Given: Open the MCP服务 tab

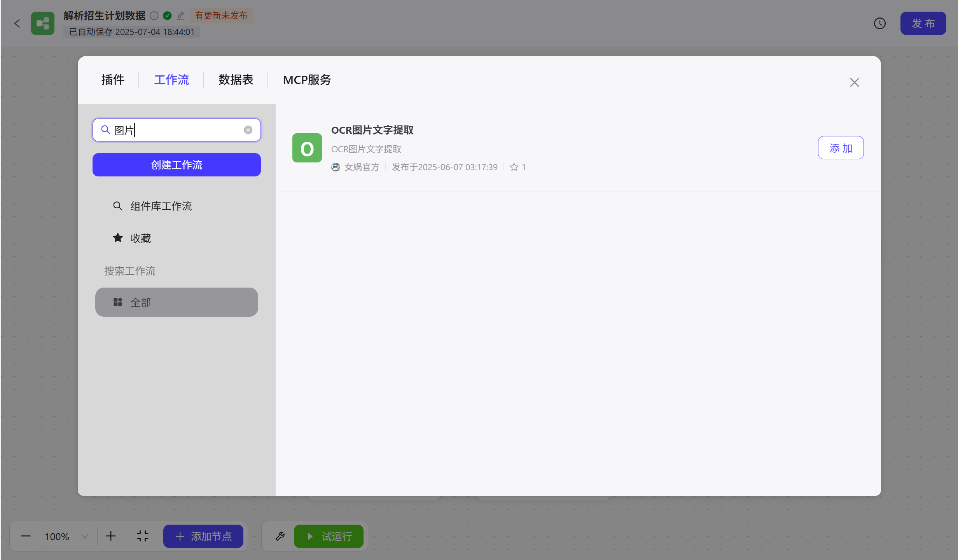Looking at the screenshot, I should tap(307, 80).
